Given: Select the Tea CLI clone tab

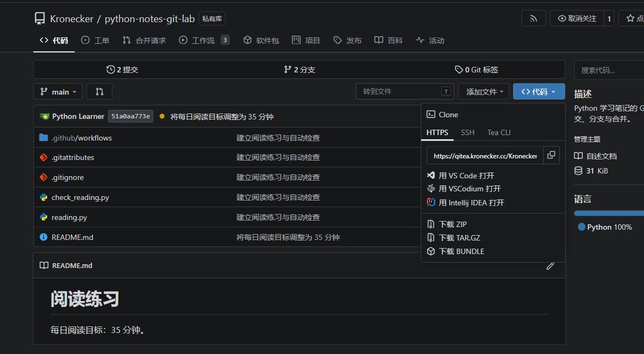Looking at the screenshot, I should pyautogui.click(x=499, y=132).
